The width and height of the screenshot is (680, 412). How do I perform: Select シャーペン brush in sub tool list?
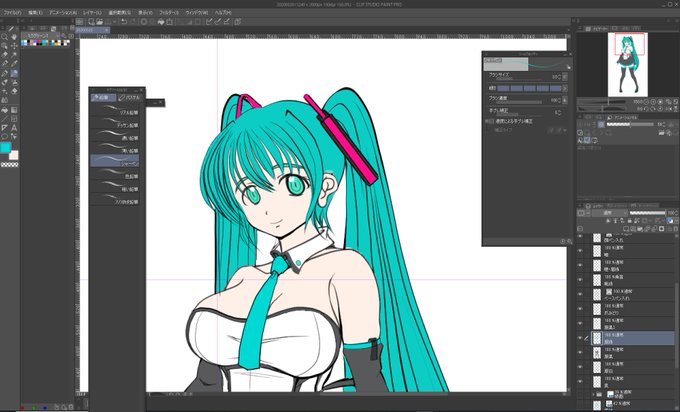pos(114,160)
